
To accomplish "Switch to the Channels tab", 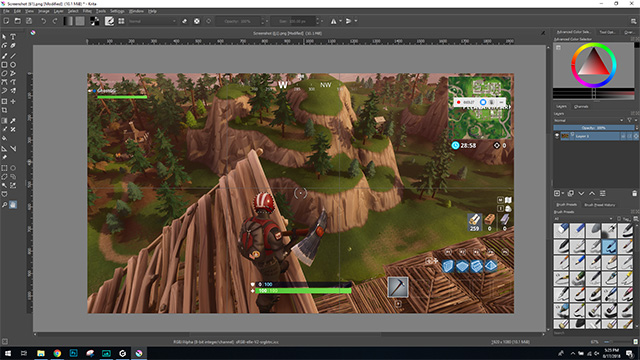I will click(x=581, y=107).
